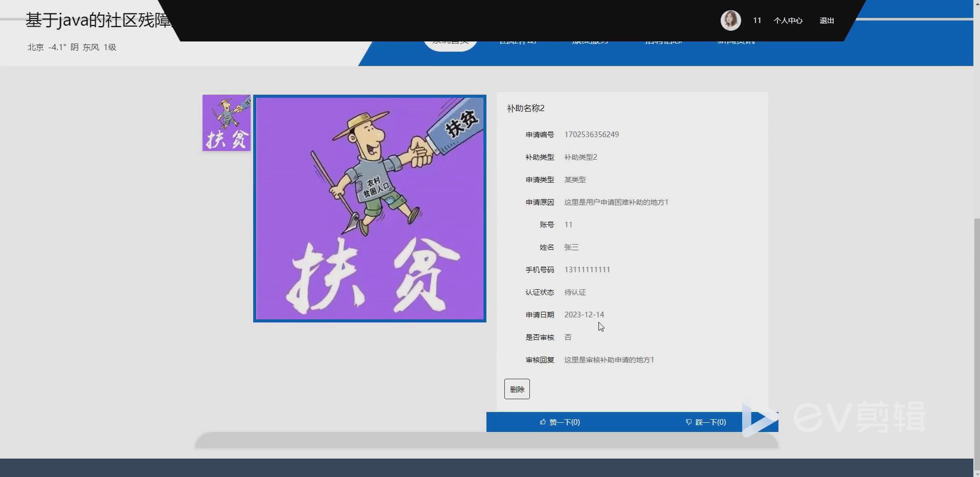Image resolution: width=980 pixels, height=477 pixels.
Task: Click the username 11 in the header
Action: click(757, 20)
